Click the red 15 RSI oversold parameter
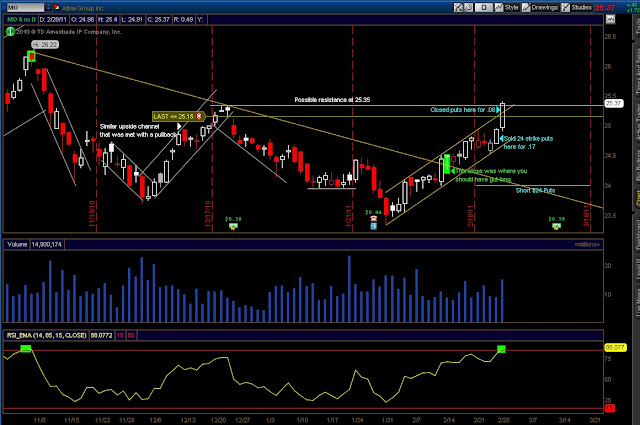Viewport: 640px width, 425px height. (120, 336)
